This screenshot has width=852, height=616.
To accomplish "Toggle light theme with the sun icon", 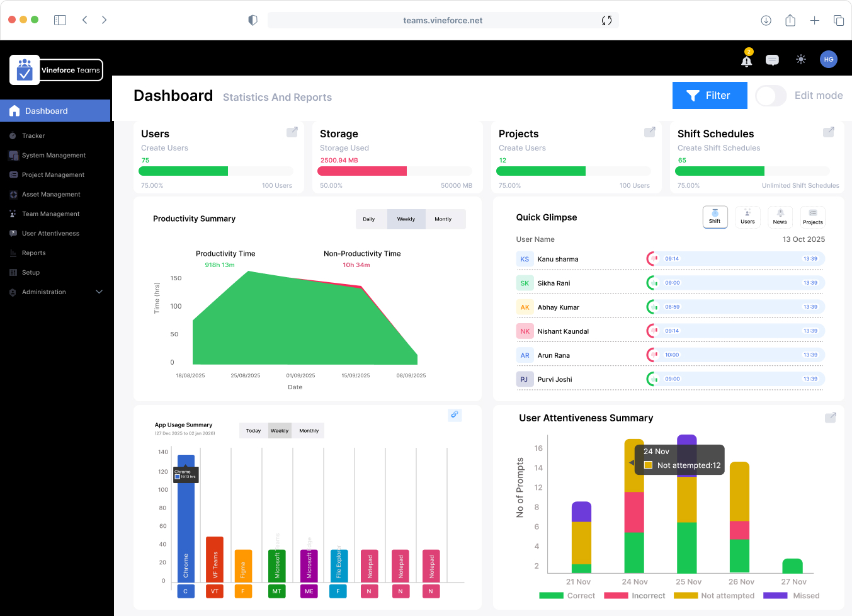I will [800, 59].
